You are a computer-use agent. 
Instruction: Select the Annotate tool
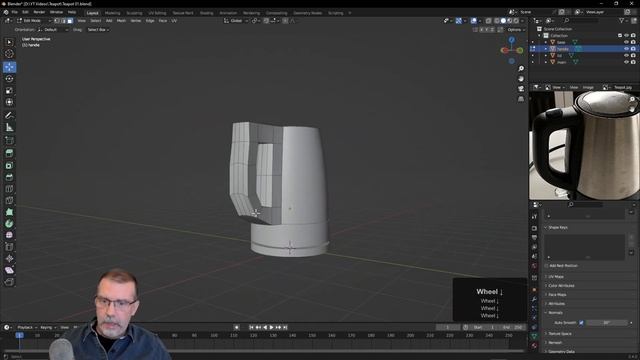pyautogui.click(x=9, y=116)
